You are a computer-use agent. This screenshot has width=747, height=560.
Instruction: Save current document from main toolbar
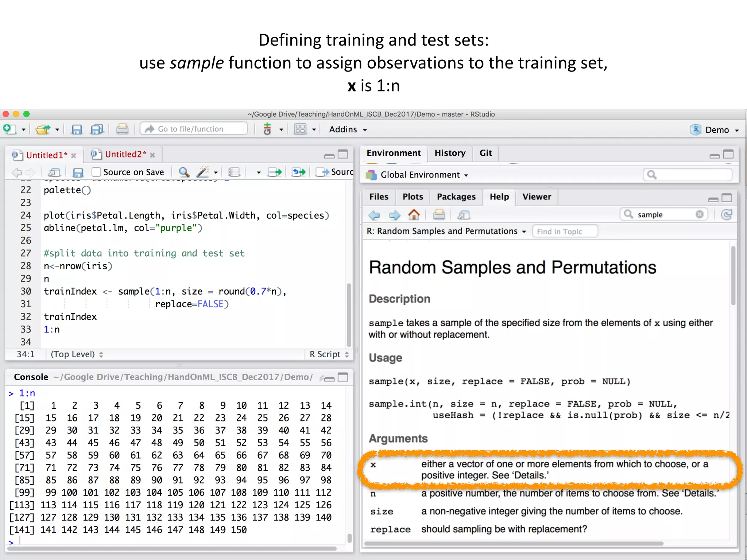pos(77,129)
